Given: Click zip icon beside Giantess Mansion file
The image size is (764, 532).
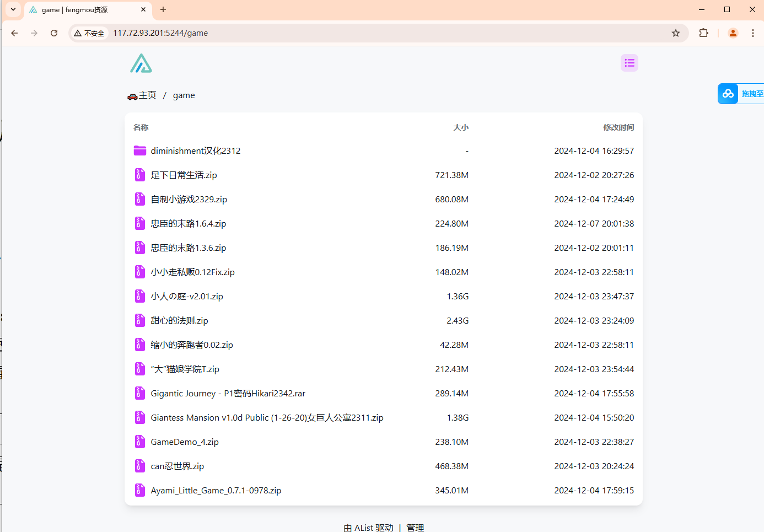Looking at the screenshot, I should [x=140, y=417].
